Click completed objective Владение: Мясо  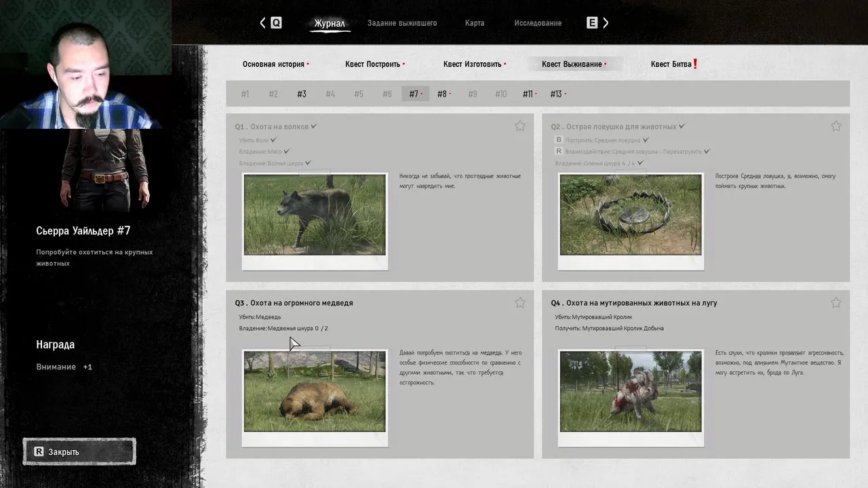coord(260,152)
